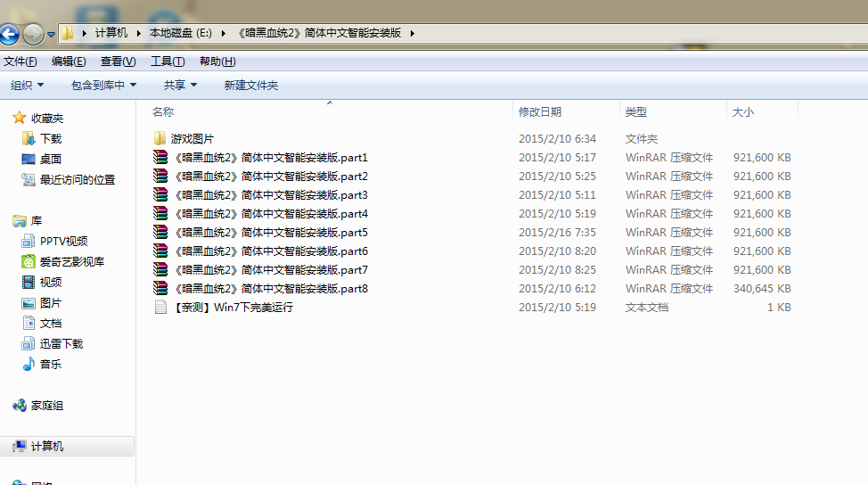Click the 340,645 KB size of part8
868x485 pixels.
(x=762, y=289)
